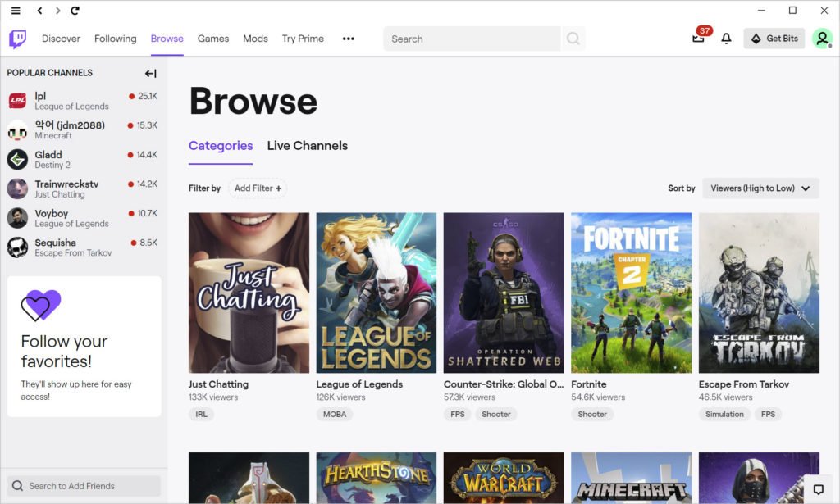840x504 pixels.
Task: Open the Following tab
Action: click(115, 39)
